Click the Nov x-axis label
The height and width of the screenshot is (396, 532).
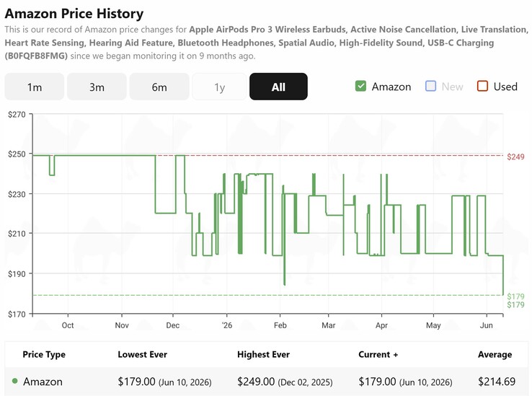click(121, 325)
